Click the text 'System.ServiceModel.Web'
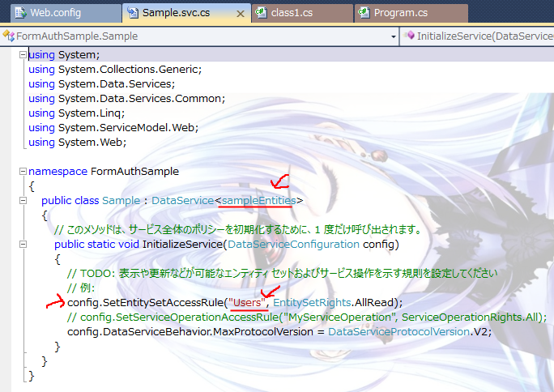Image resolution: width=554 pixels, height=392 pixels. [x=128, y=127]
